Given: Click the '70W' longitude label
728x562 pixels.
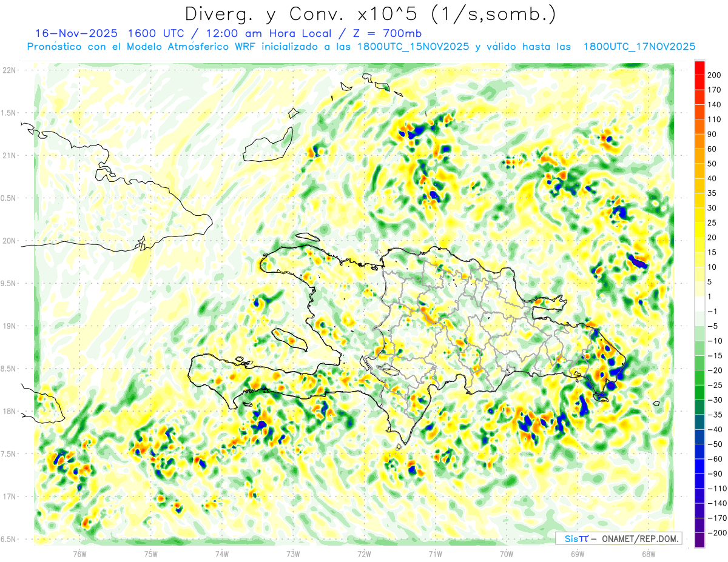Looking at the screenshot, I should coord(506,554).
